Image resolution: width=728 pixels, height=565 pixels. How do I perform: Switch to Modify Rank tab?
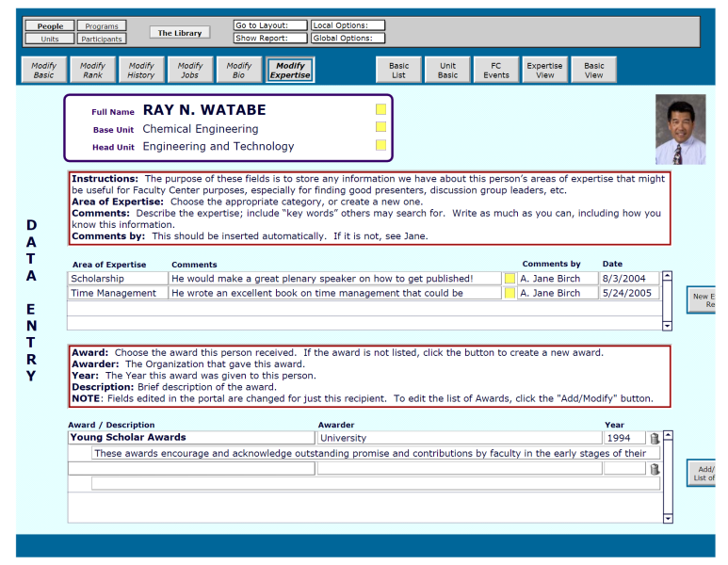click(93, 70)
